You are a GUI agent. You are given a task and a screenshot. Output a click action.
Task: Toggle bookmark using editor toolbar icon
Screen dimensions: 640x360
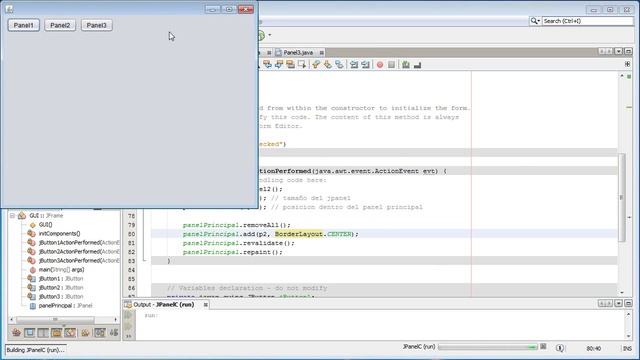tap(339, 64)
